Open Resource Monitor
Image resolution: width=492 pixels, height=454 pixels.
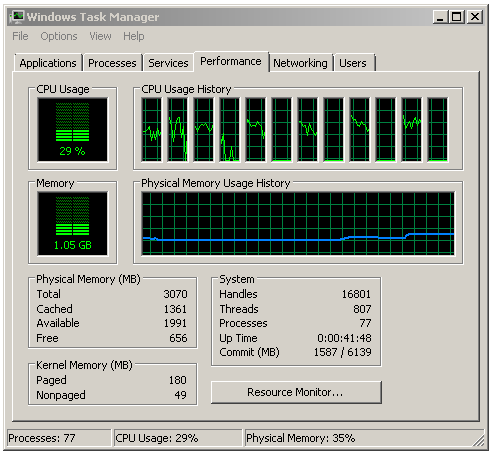click(x=296, y=392)
